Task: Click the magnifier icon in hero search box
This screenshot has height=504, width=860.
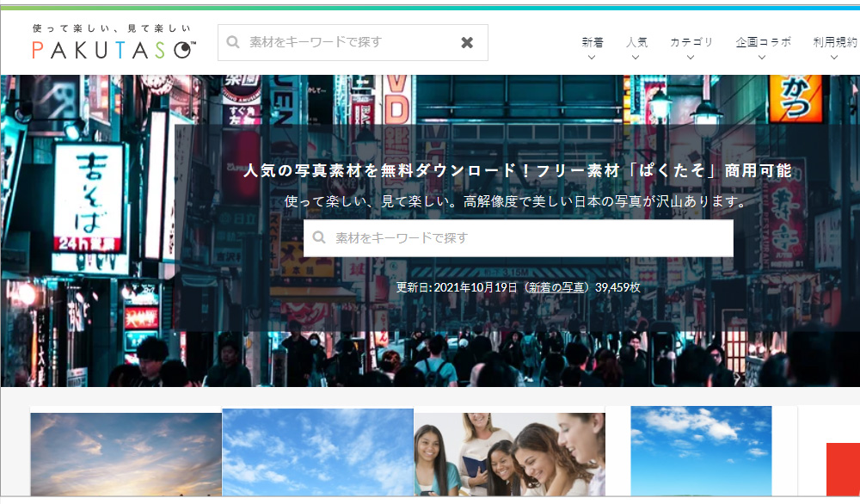Action: click(x=319, y=237)
